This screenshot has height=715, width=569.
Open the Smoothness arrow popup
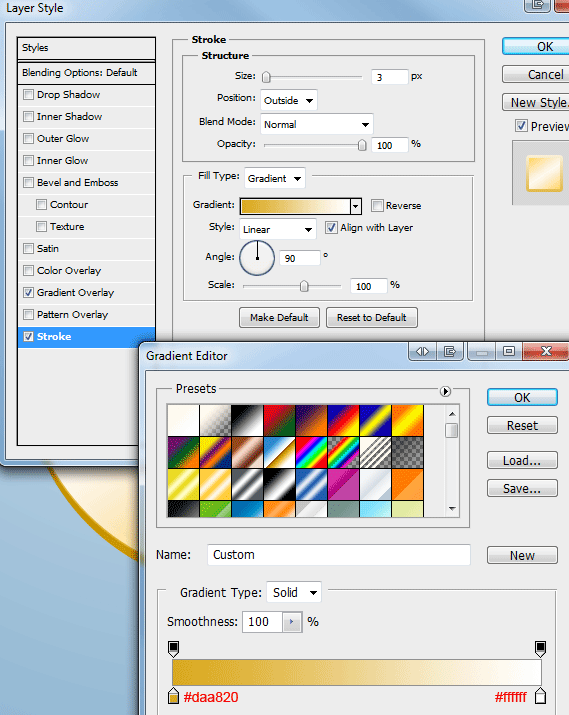click(292, 622)
